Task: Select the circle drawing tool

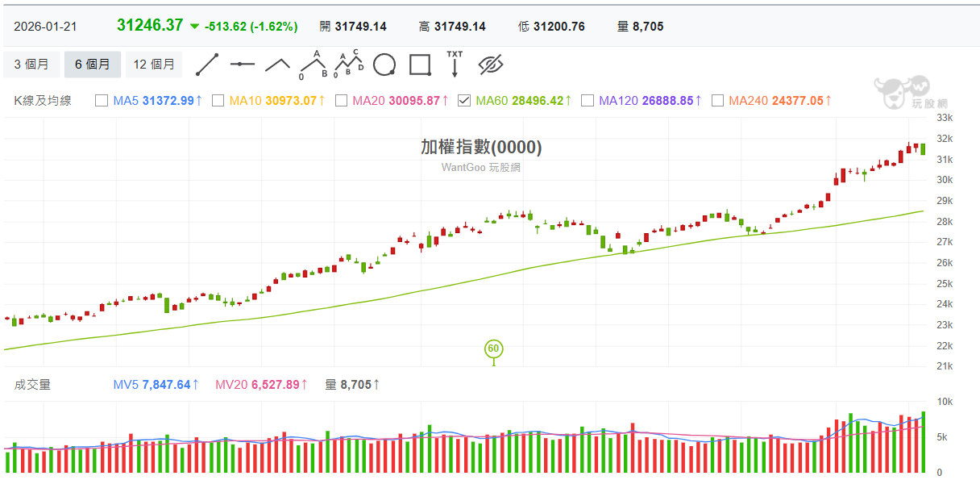Action: 385,65
